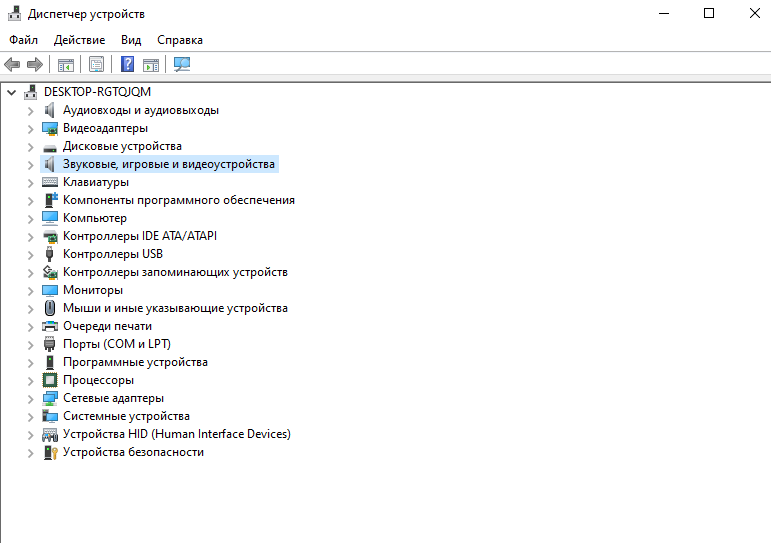
Task: Expand the Программные устройства category
Action: [30, 363]
